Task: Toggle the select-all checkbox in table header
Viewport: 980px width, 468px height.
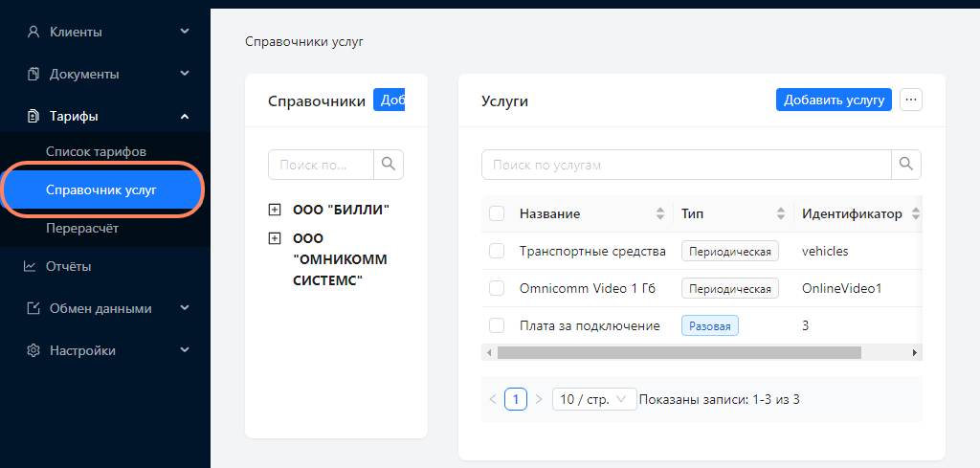Action: click(497, 213)
